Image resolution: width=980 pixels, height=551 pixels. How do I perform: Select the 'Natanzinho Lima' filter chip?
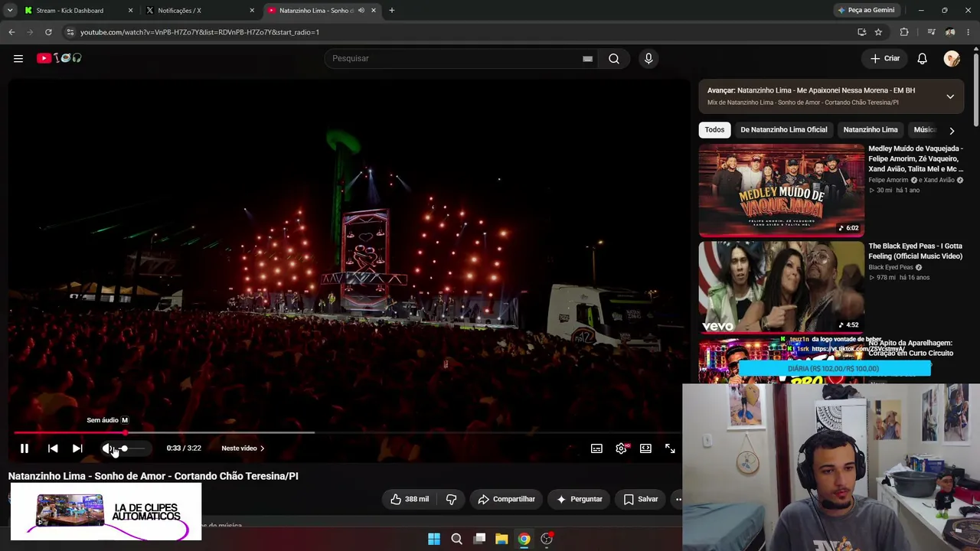871,130
